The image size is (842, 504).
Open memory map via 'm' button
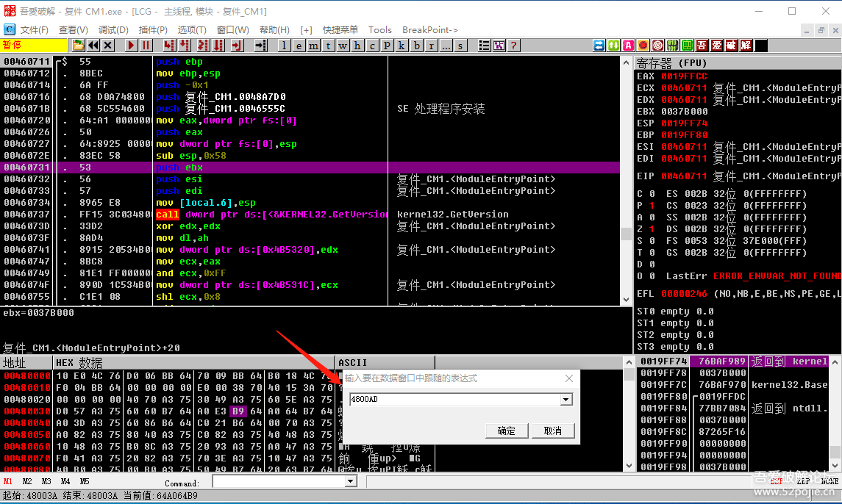[314, 46]
